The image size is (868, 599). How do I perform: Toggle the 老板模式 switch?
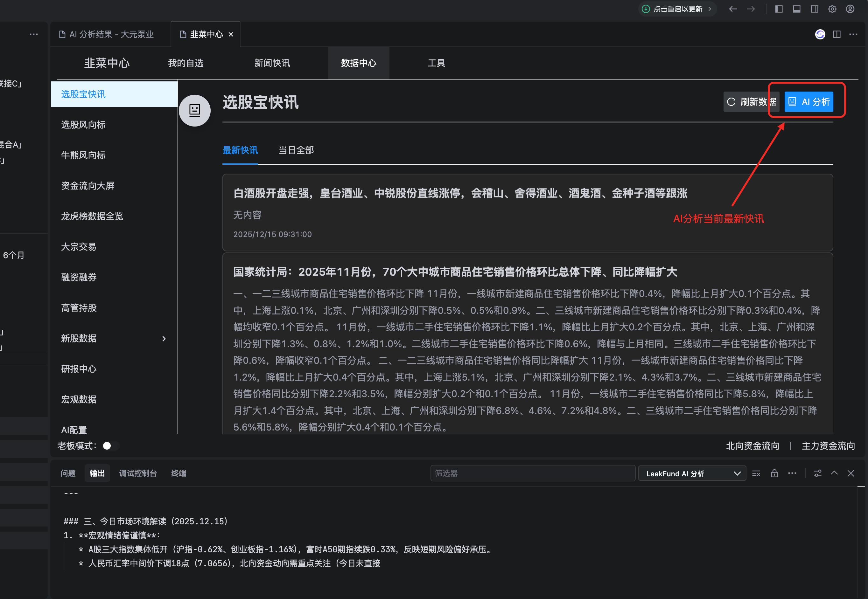tap(111, 445)
